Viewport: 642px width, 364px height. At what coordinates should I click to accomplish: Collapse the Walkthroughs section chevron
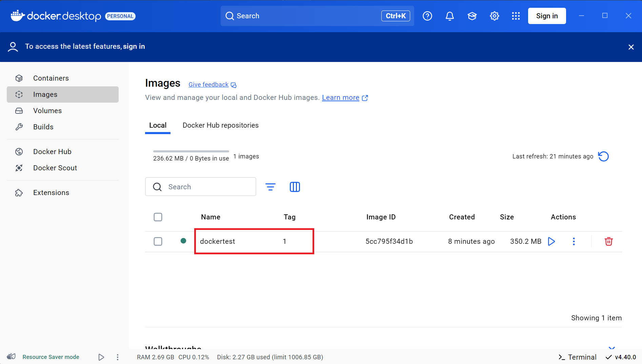click(x=611, y=348)
